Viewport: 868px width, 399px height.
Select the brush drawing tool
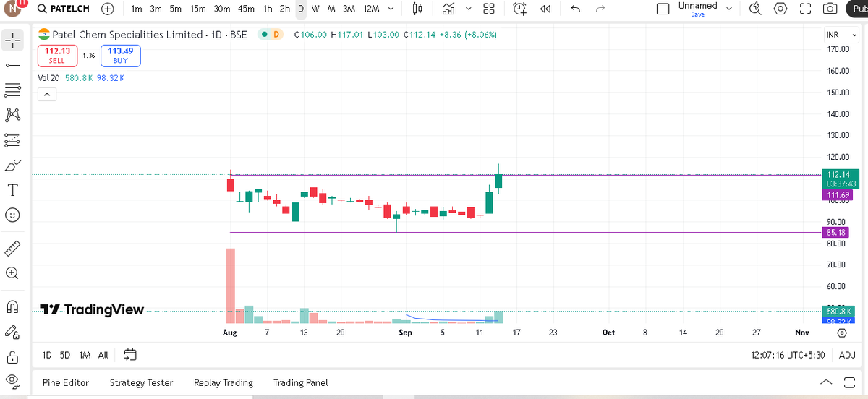12,166
